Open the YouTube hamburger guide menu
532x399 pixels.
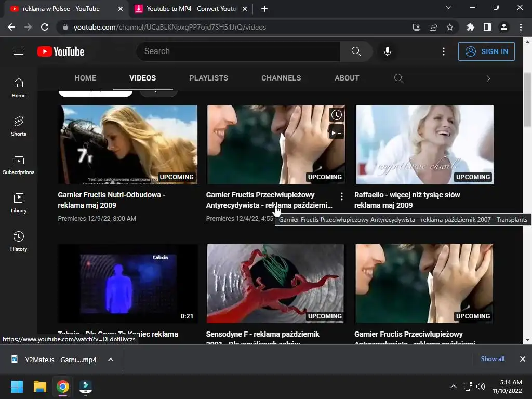tap(19, 51)
